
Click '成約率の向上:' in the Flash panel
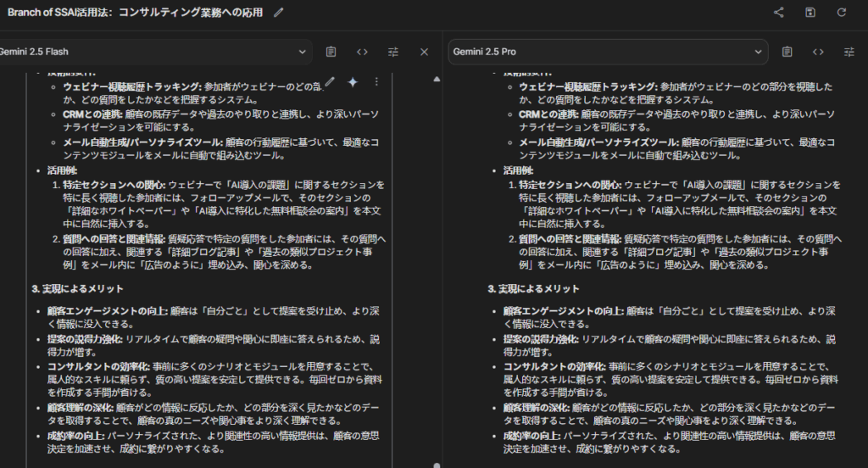(75, 436)
